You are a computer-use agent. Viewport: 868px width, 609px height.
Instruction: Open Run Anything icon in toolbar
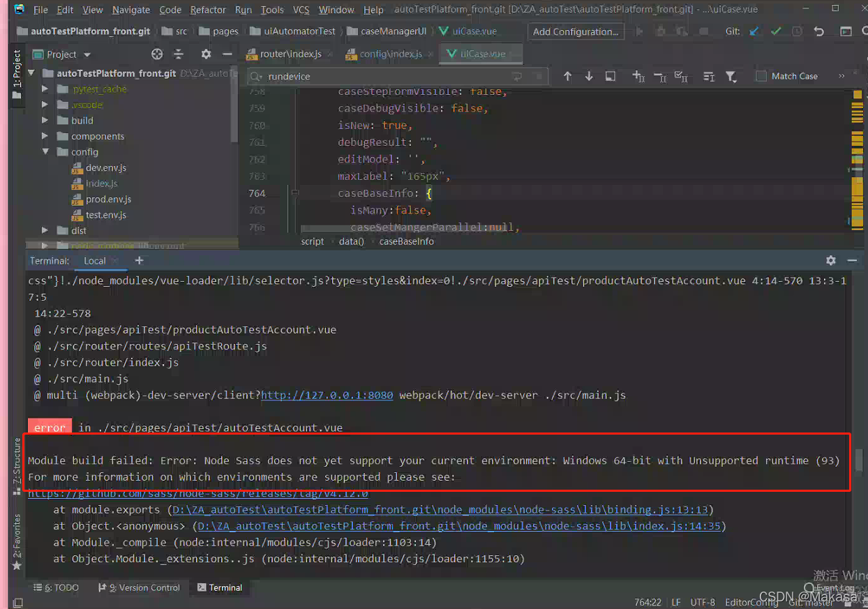click(846, 31)
